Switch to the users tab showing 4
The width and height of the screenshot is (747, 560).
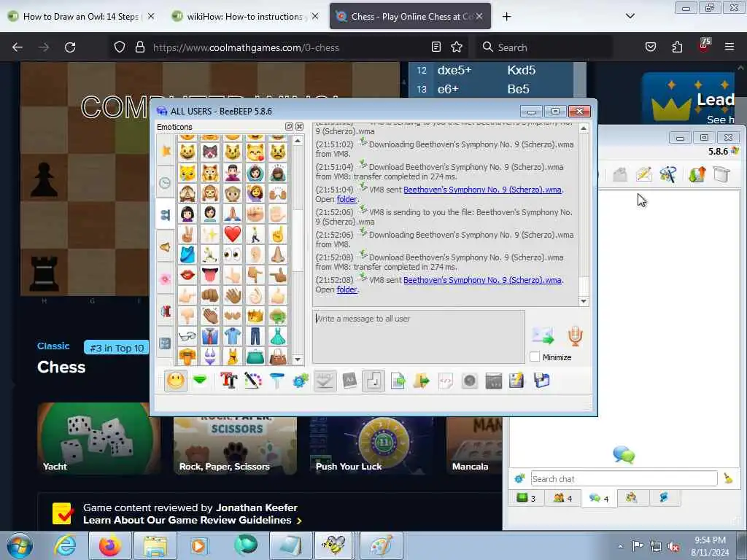[562, 498]
